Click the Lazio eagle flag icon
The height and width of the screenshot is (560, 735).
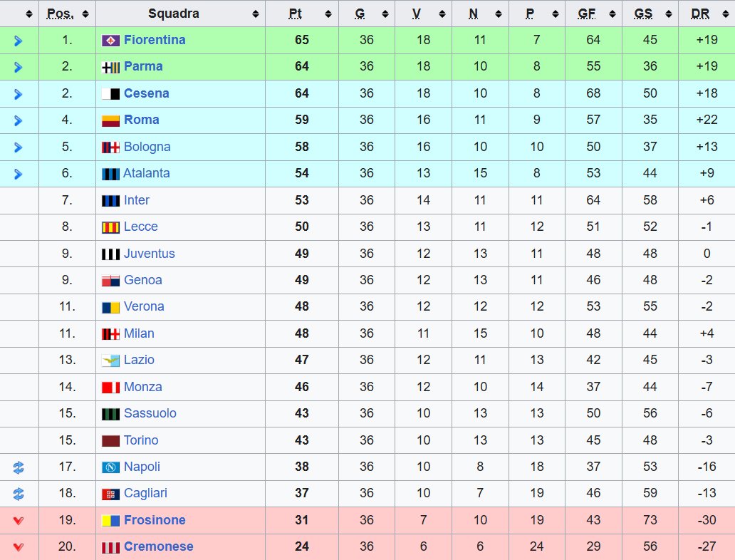(110, 361)
